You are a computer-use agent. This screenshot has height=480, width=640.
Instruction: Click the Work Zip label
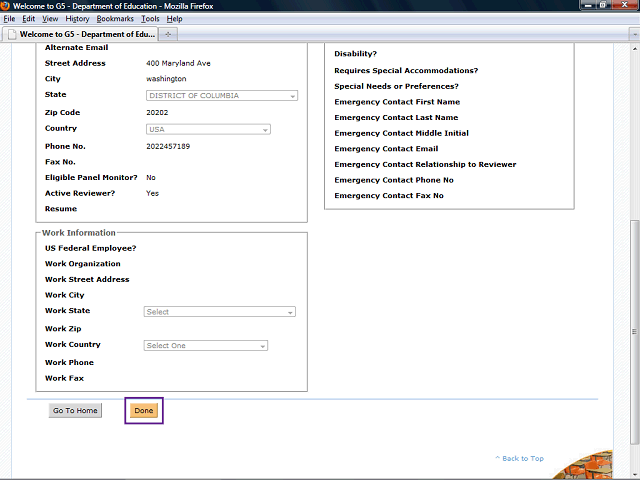point(63,329)
